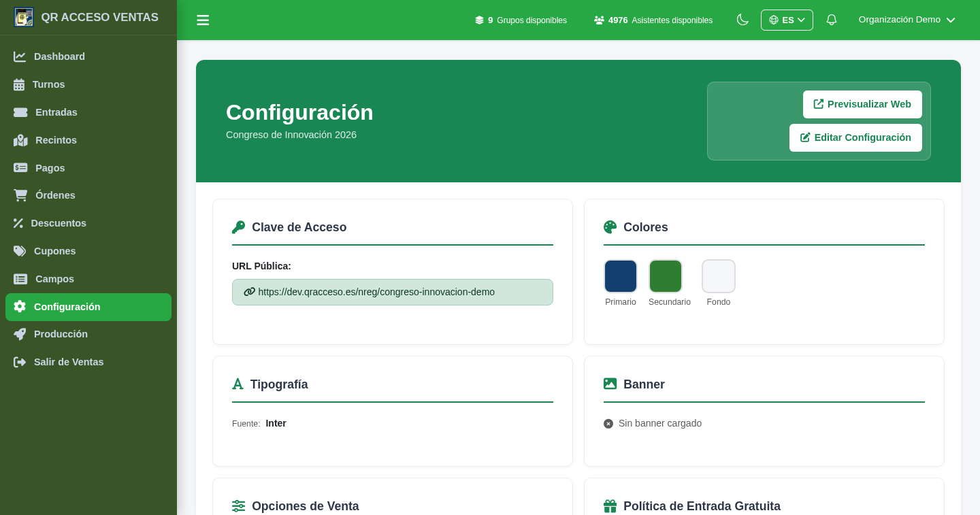The height and width of the screenshot is (515, 980).
Task: Click the gift icon by Política de Entrada Gratuita
Action: click(x=610, y=506)
